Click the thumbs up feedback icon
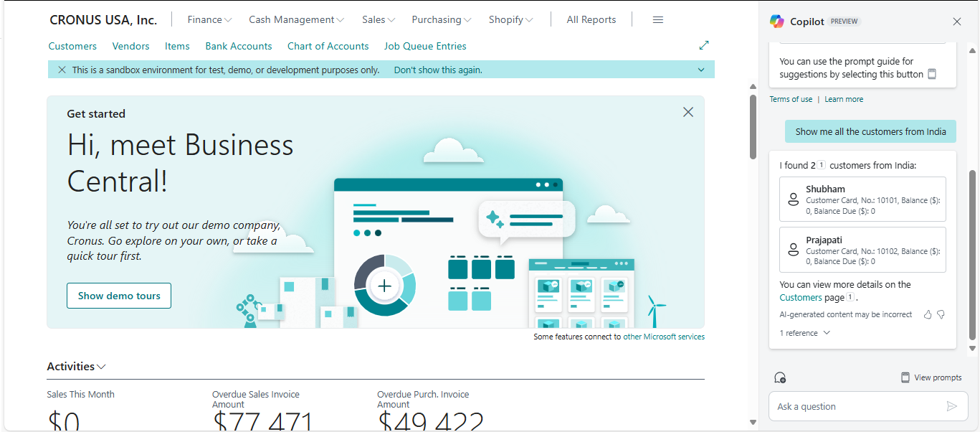 (x=928, y=314)
